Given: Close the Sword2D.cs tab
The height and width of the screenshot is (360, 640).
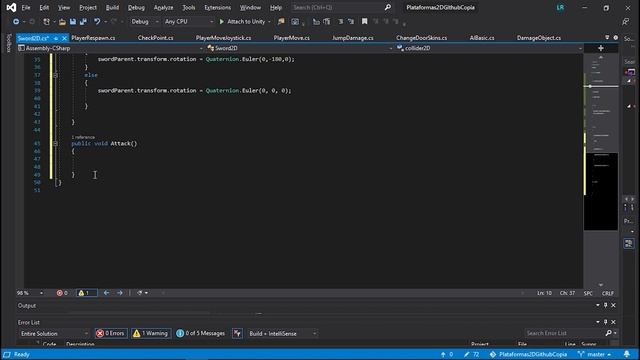Looking at the screenshot, I should (64, 38).
